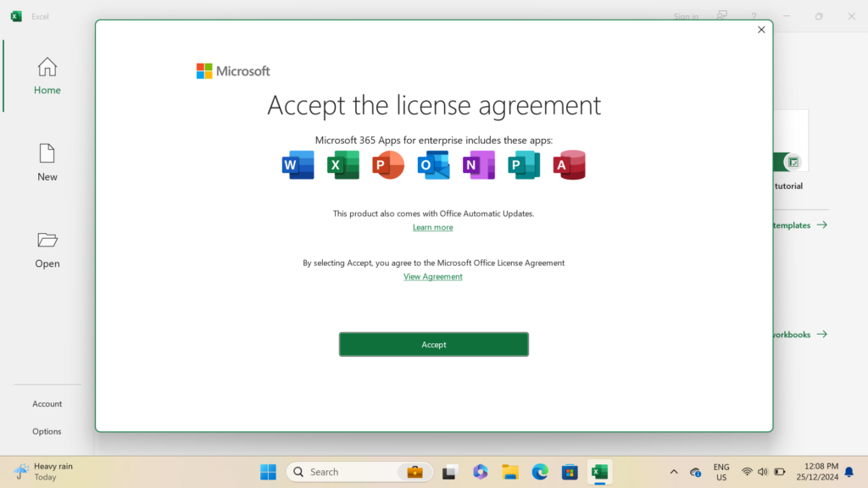Viewport: 868px width, 488px height.
Task: Click the Microsoft logo in the dialog
Action: pyautogui.click(x=233, y=71)
